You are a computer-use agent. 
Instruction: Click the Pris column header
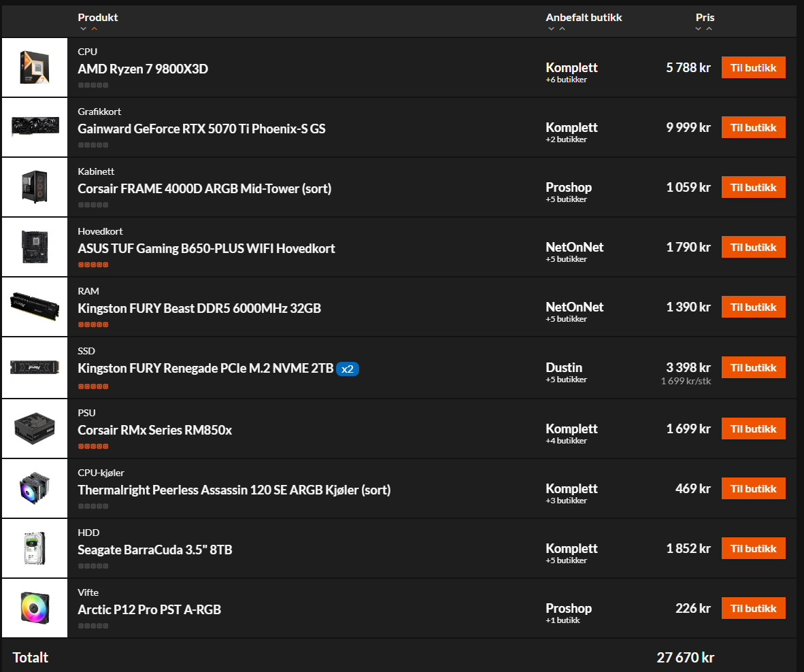(705, 18)
